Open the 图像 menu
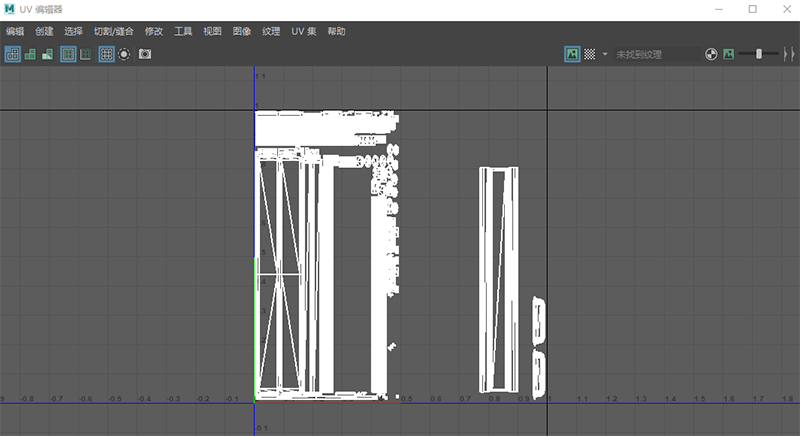Screen dimensions: 800x436 pyautogui.click(x=242, y=32)
